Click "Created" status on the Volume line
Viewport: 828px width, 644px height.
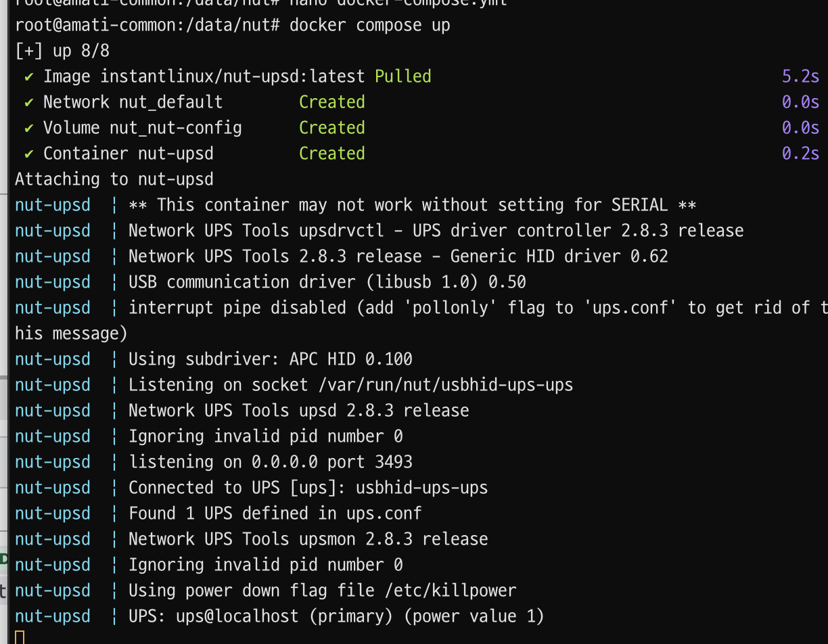[331, 128]
